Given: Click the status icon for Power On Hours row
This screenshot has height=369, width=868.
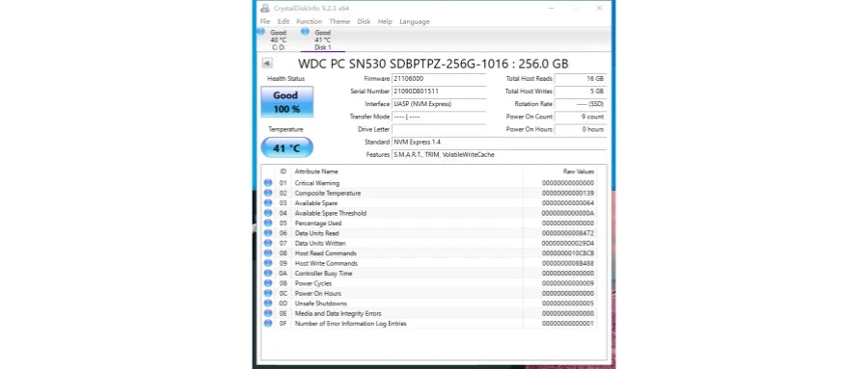Looking at the screenshot, I should [x=268, y=293].
